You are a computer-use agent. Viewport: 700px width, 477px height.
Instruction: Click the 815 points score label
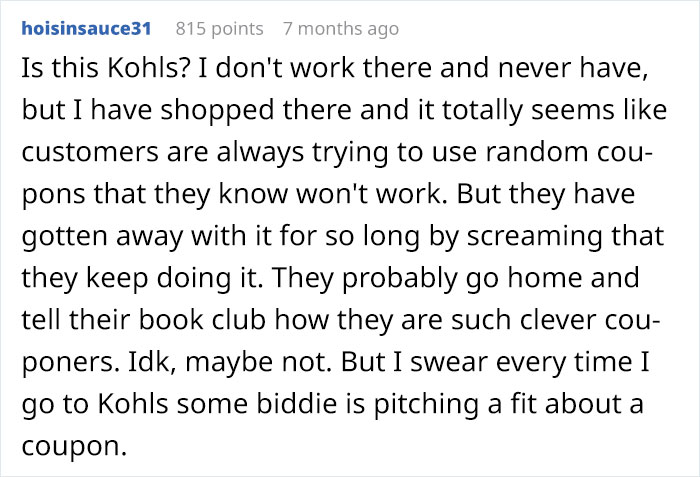220,29
